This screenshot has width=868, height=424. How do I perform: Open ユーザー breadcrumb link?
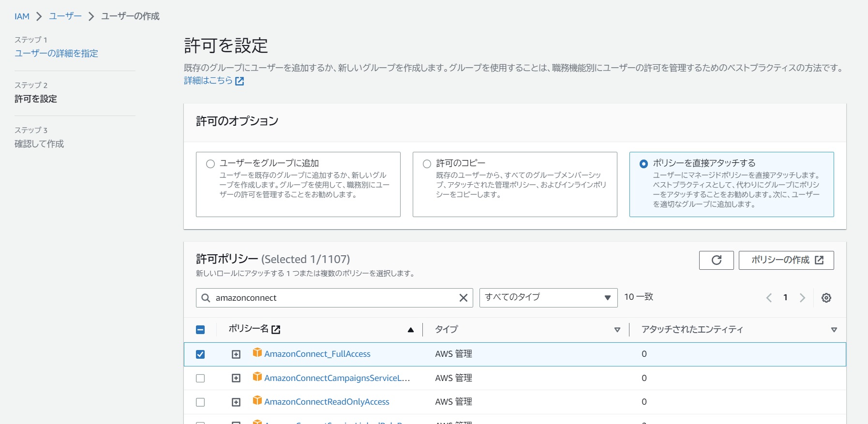65,16
